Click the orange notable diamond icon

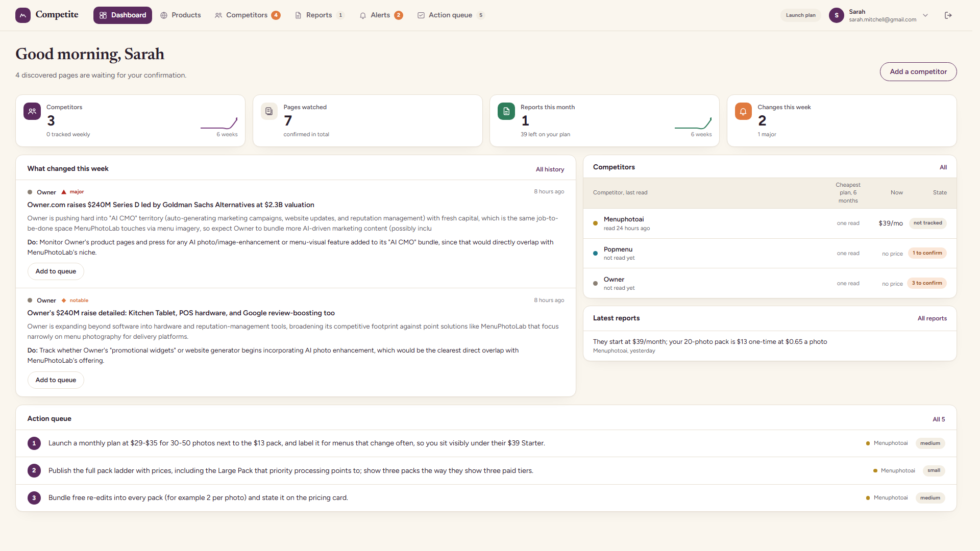pyautogui.click(x=64, y=300)
